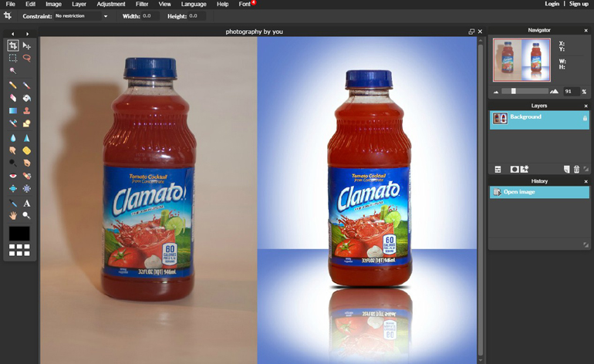594x364 pixels.
Task: Create a new layer
Action: (x=567, y=170)
